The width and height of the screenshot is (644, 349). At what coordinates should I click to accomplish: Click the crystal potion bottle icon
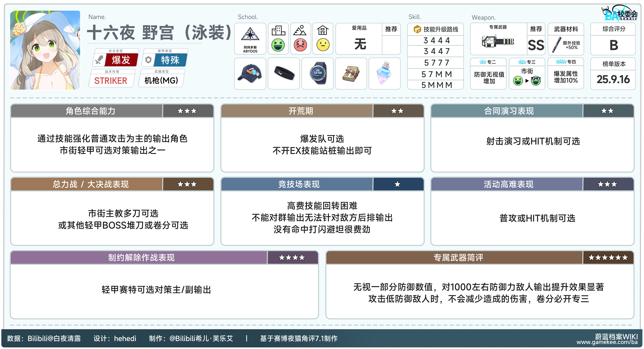point(384,73)
